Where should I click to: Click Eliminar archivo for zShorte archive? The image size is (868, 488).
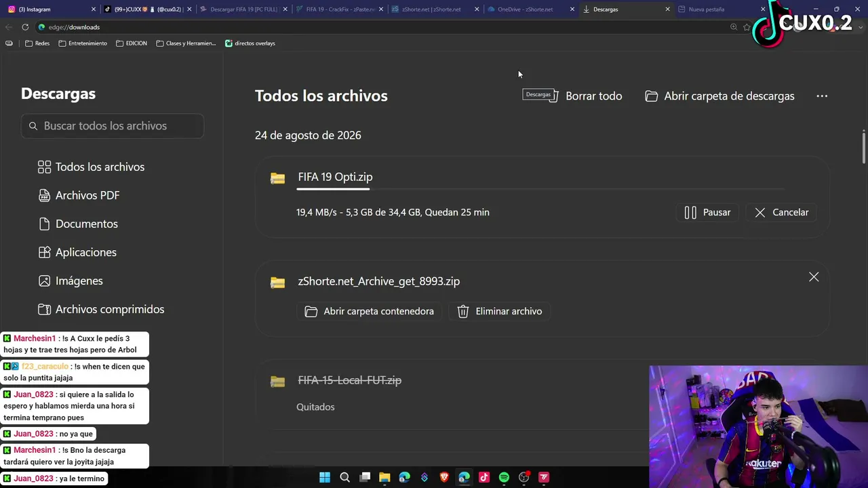point(499,311)
